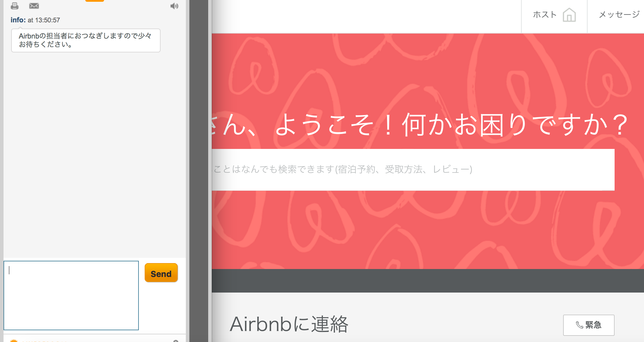Mute the chat sound speaker icon

pyautogui.click(x=174, y=6)
